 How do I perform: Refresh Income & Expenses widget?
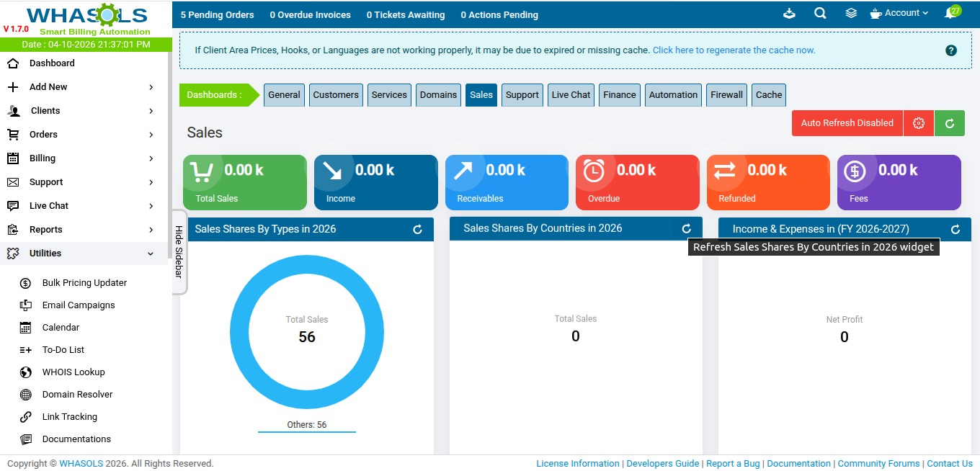(x=955, y=230)
